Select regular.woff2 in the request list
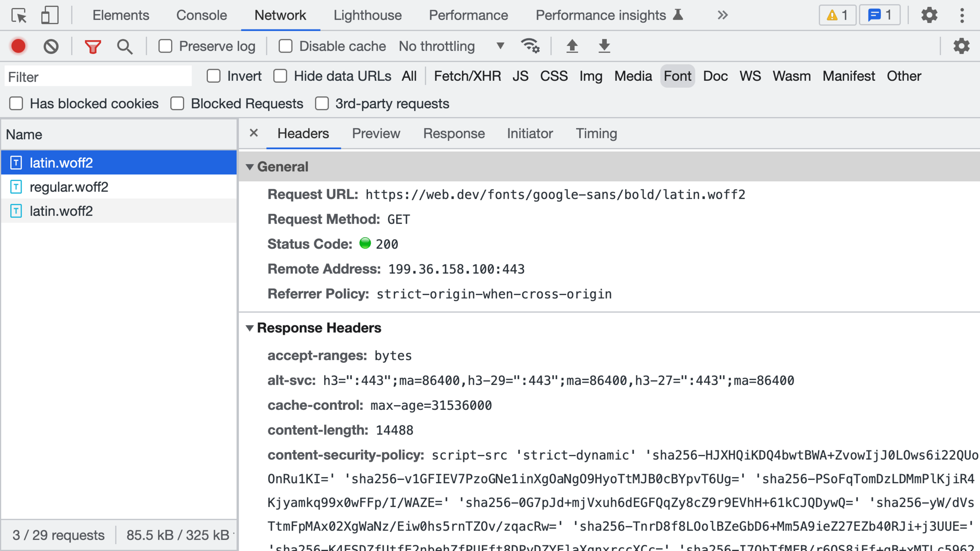980x551 pixels. click(69, 187)
